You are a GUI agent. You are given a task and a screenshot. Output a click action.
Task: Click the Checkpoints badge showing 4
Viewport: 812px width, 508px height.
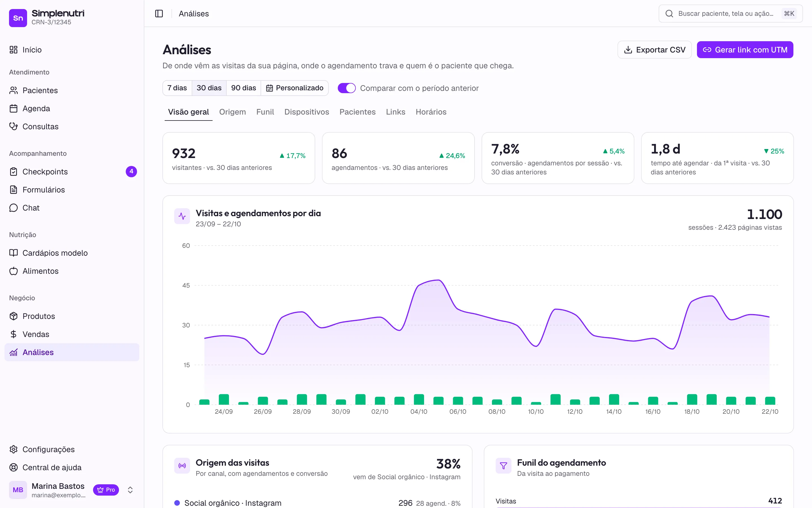tap(131, 172)
